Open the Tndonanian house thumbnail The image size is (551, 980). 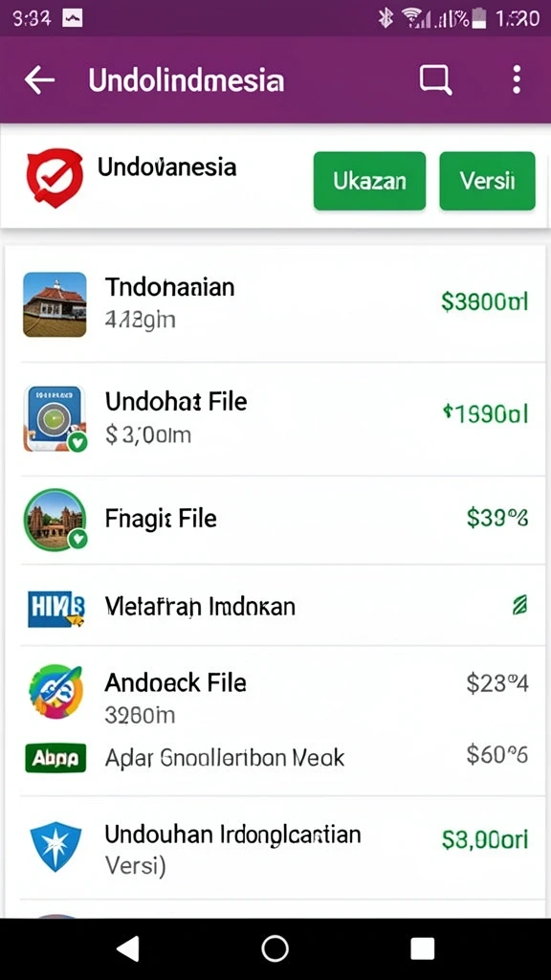tap(55, 304)
